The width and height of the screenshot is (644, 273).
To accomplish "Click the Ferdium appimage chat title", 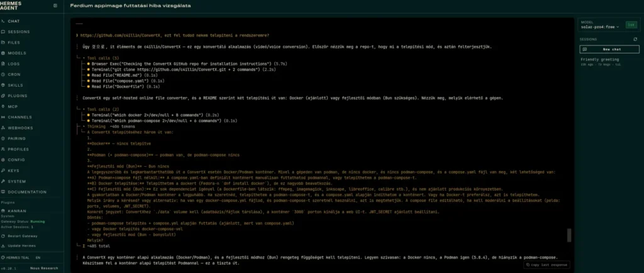I will tap(131, 6).
